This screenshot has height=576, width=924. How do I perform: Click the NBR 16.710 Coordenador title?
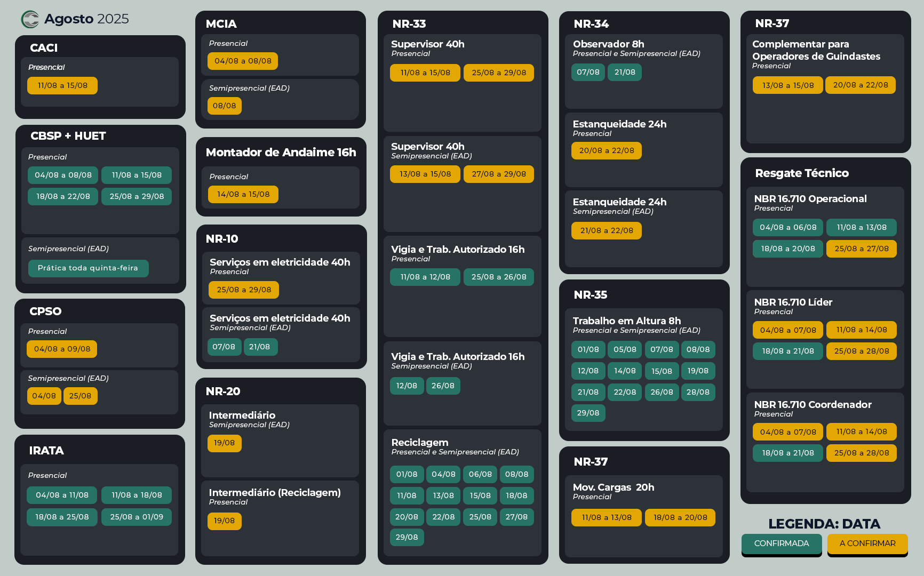(x=813, y=405)
